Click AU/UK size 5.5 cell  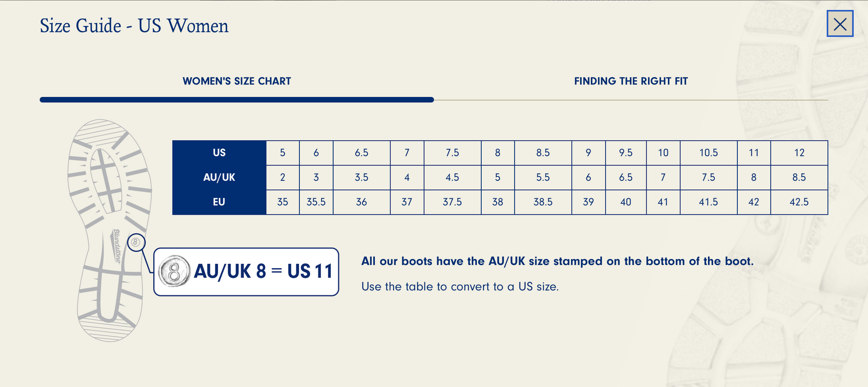point(543,178)
